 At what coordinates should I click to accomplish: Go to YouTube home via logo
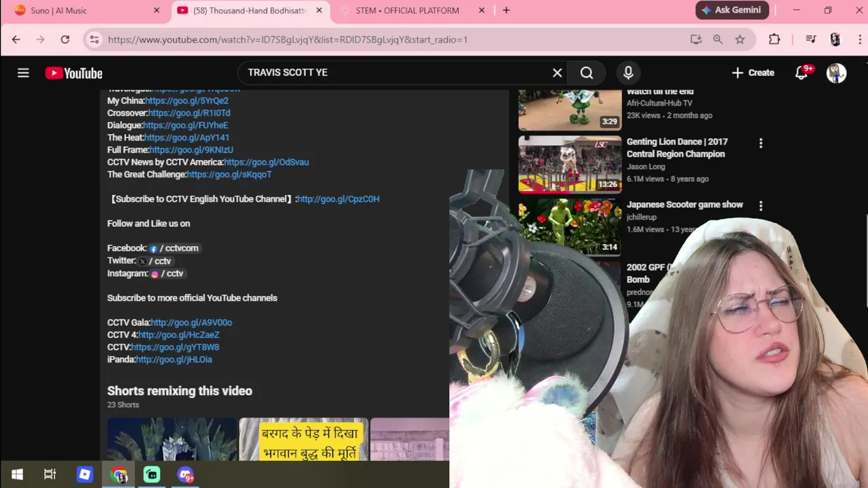click(x=74, y=73)
